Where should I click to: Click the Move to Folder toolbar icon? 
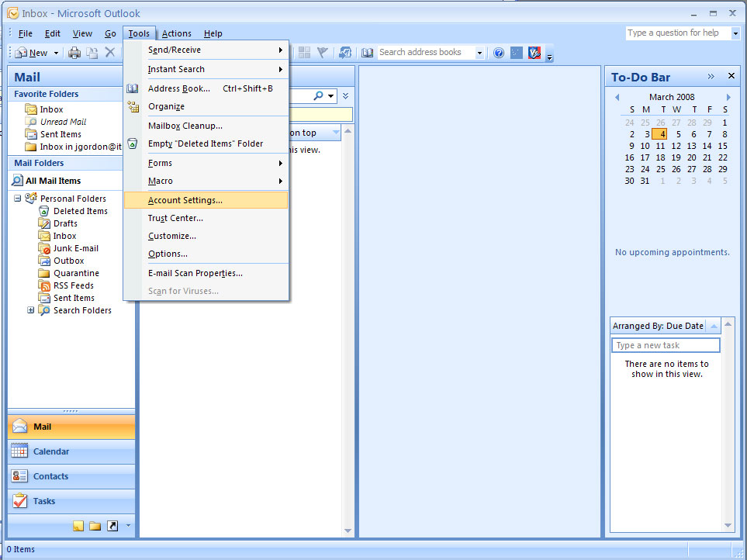point(92,53)
